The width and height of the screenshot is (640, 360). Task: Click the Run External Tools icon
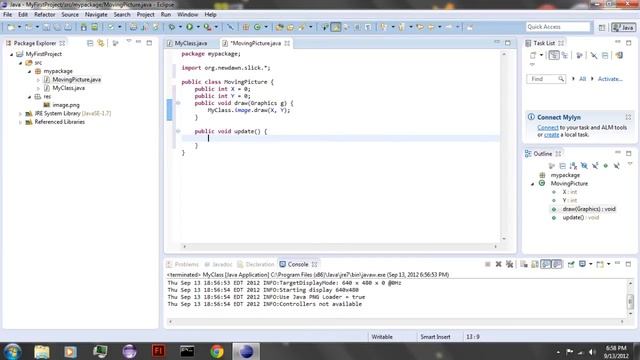click(x=207, y=27)
